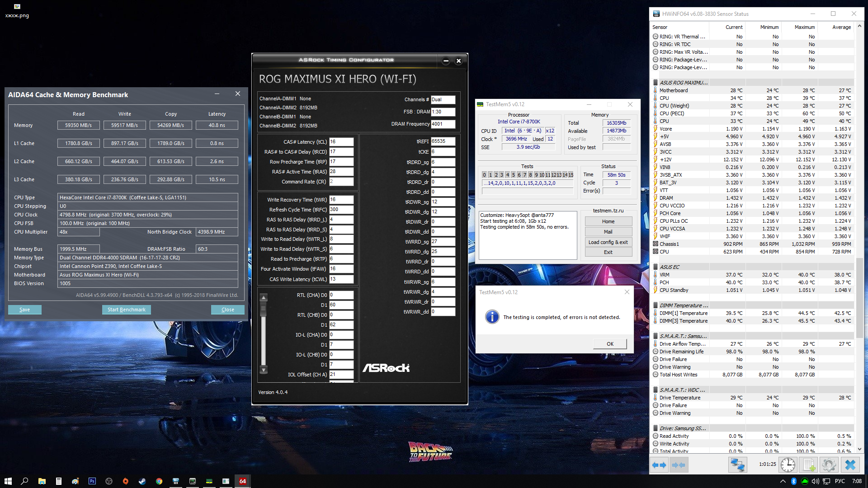Click the AIDA64 taskbar icon
The width and height of the screenshot is (868, 488).
[x=243, y=481]
